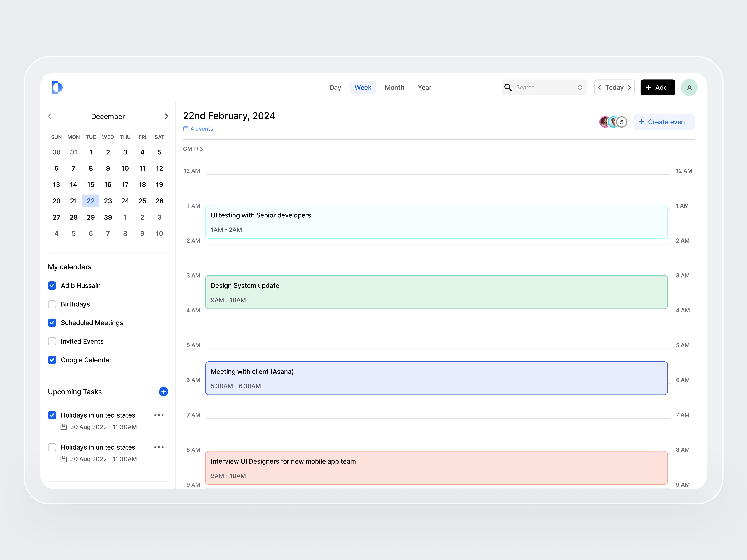Image resolution: width=747 pixels, height=560 pixels.
Task: Click the Today button
Action: pyautogui.click(x=614, y=87)
